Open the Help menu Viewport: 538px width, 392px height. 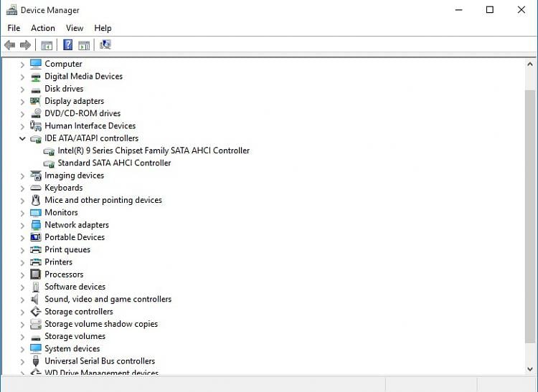point(103,28)
